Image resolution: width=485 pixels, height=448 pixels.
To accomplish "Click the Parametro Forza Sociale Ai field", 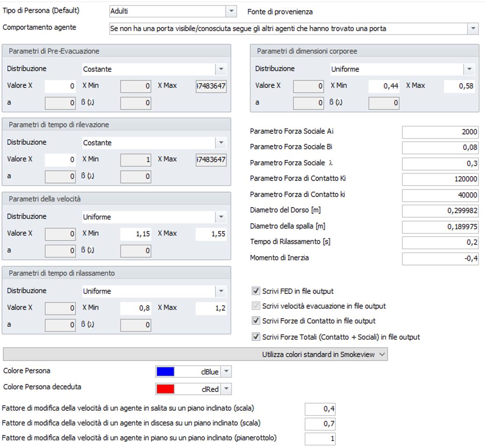I will [x=440, y=132].
